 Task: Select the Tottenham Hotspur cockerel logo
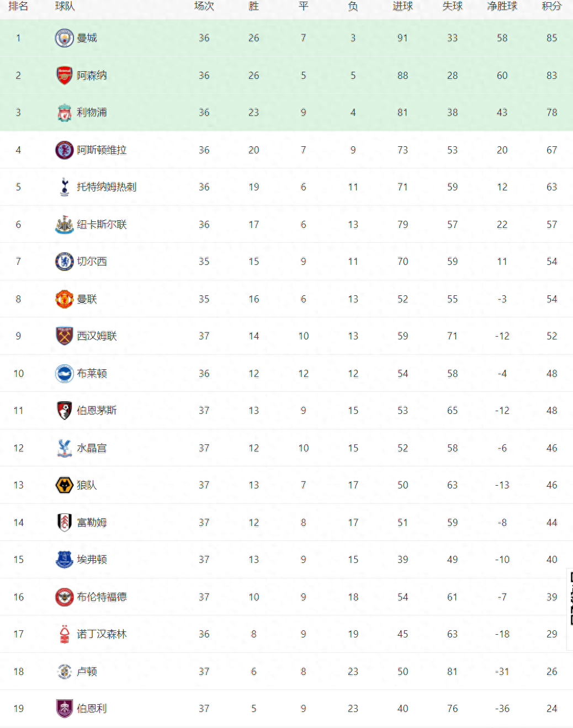pyautogui.click(x=65, y=187)
